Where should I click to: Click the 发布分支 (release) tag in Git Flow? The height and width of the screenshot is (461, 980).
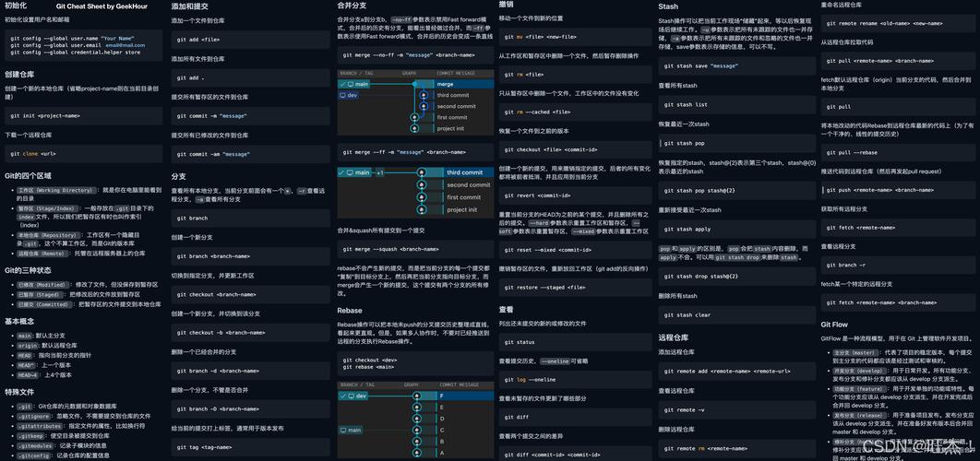[859, 415]
